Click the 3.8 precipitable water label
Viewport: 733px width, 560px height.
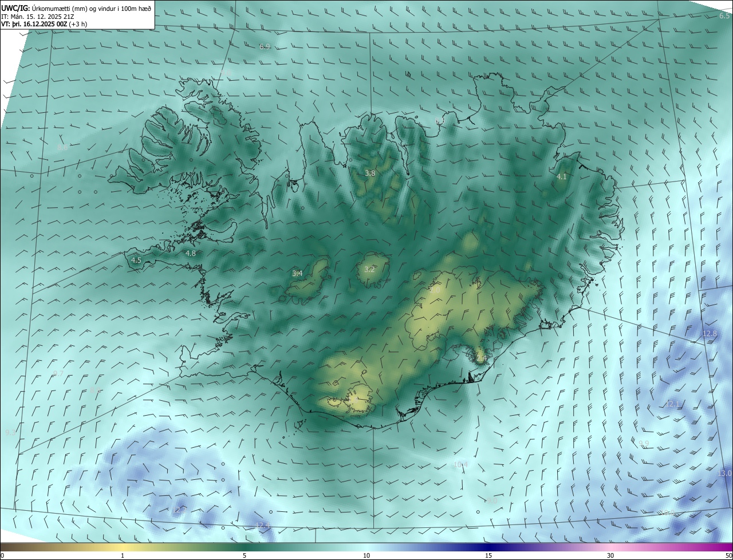point(370,173)
